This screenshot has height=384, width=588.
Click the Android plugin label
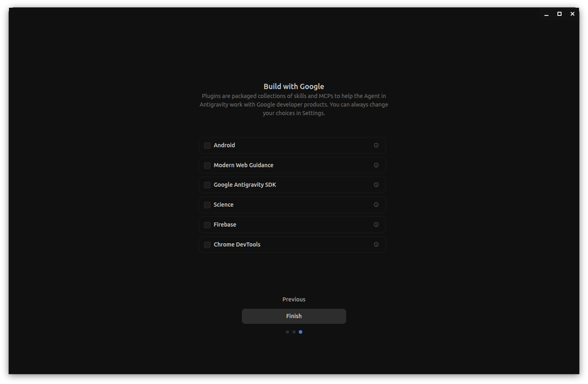(224, 145)
